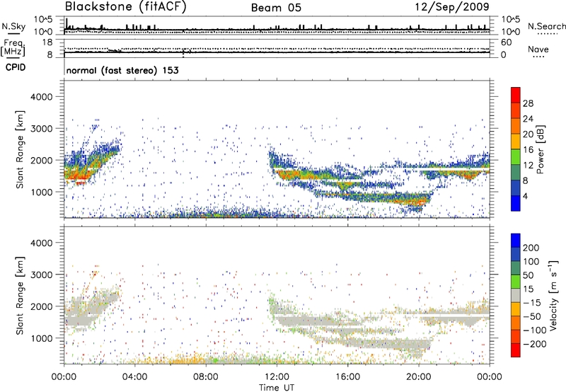Image resolution: width=566 pixels, height=392 pixels.
Task: Click Slant Range [km] label of velocity panel
Action: pyautogui.click(x=20, y=295)
